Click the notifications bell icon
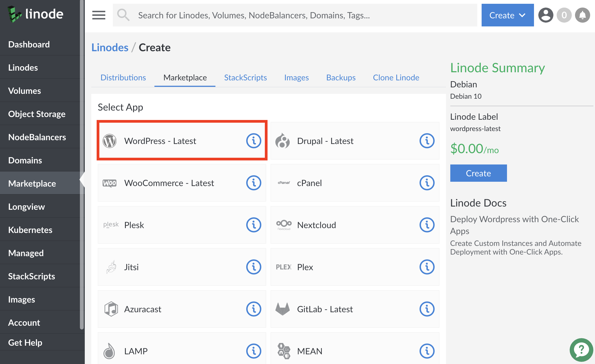The height and width of the screenshot is (364, 595). (582, 15)
